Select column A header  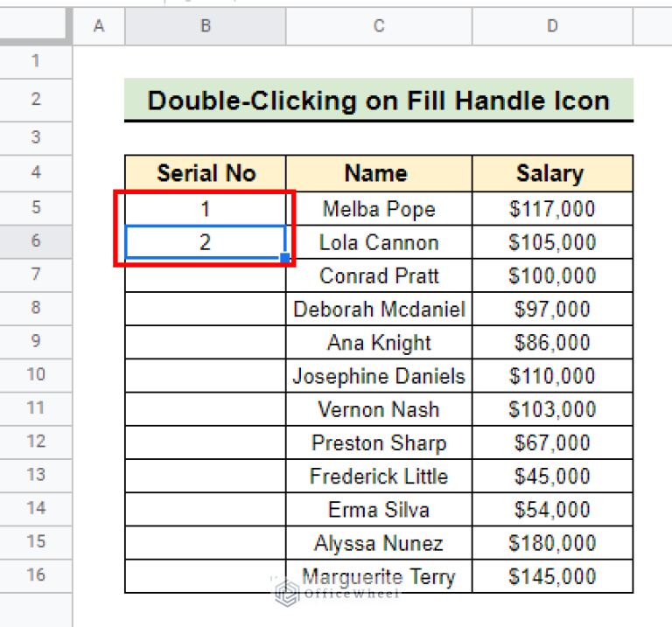(x=99, y=26)
